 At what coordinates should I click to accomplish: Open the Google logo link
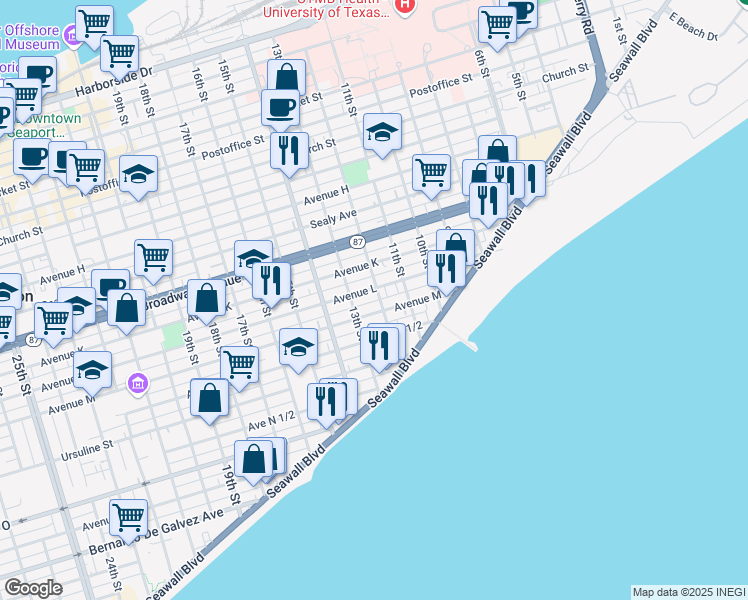(x=33, y=588)
